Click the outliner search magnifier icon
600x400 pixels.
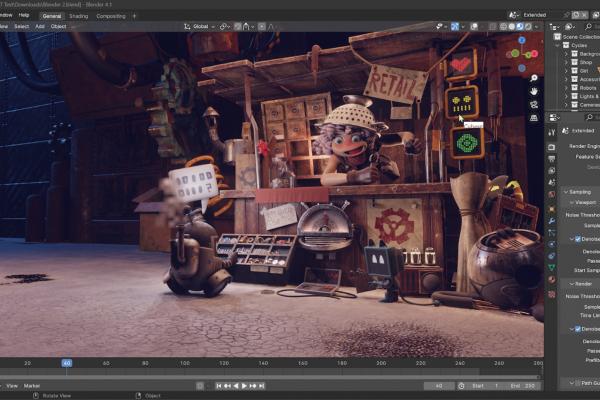[x=588, y=26]
